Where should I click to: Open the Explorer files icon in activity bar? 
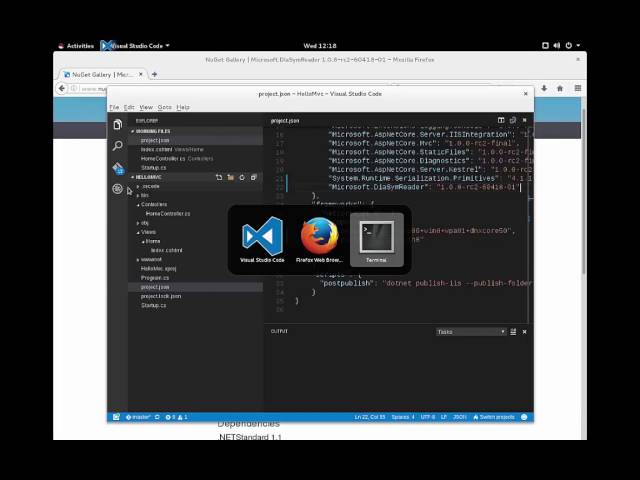[x=118, y=124]
